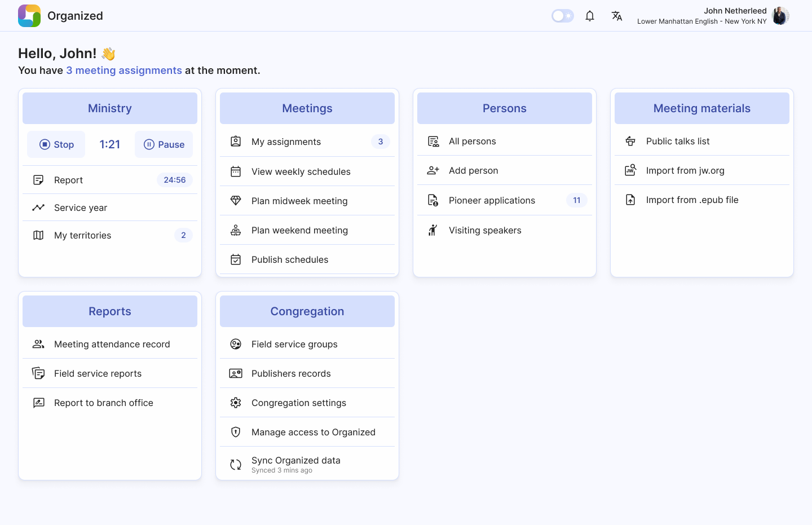Viewport: 812px width, 525px height.
Task: Click the Import from jw.org icon
Action: 630,170
